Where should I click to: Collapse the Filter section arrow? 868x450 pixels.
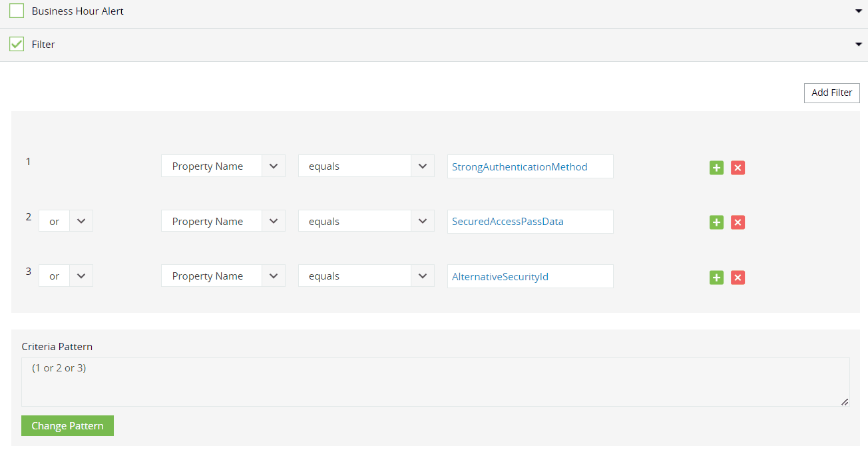pyautogui.click(x=858, y=45)
